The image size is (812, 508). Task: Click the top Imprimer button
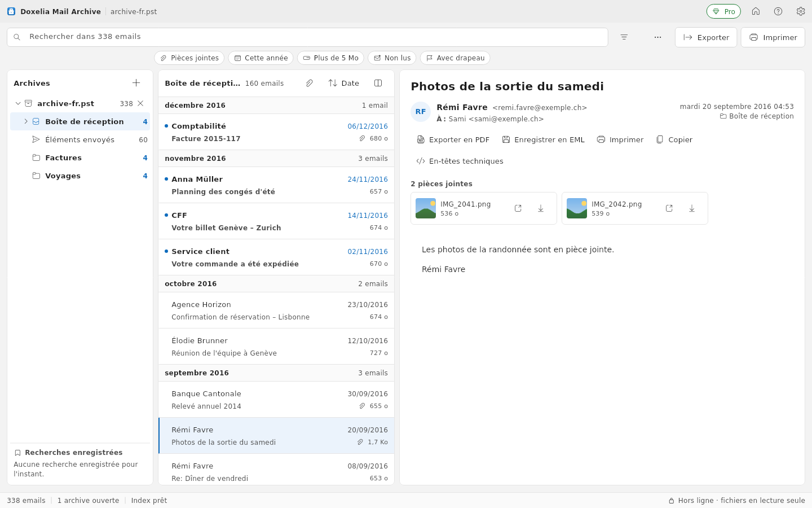773,37
